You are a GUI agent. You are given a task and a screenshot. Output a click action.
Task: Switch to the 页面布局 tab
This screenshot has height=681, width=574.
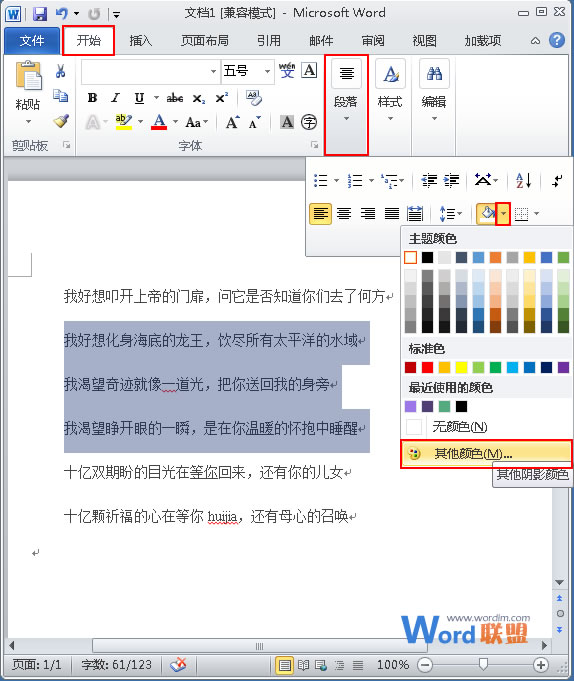pos(205,41)
